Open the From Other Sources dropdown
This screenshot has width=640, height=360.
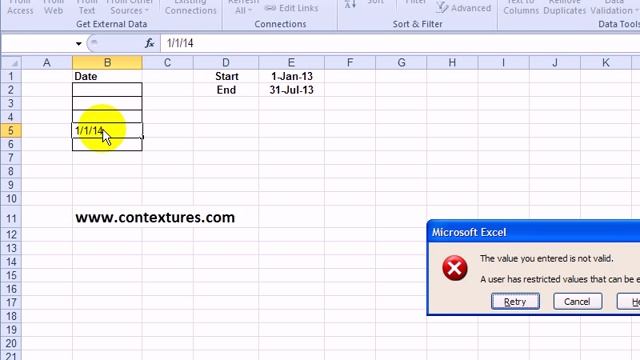coord(129,7)
